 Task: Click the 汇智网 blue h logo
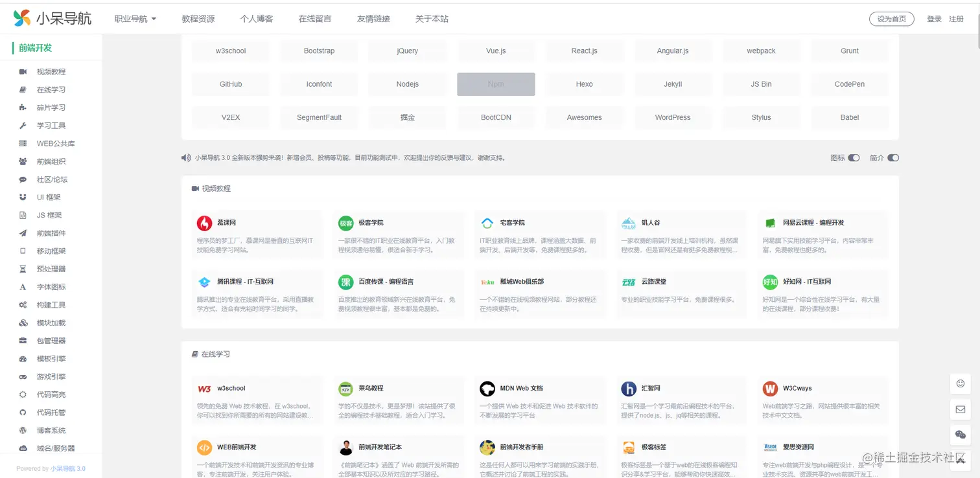[x=629, y=389]
